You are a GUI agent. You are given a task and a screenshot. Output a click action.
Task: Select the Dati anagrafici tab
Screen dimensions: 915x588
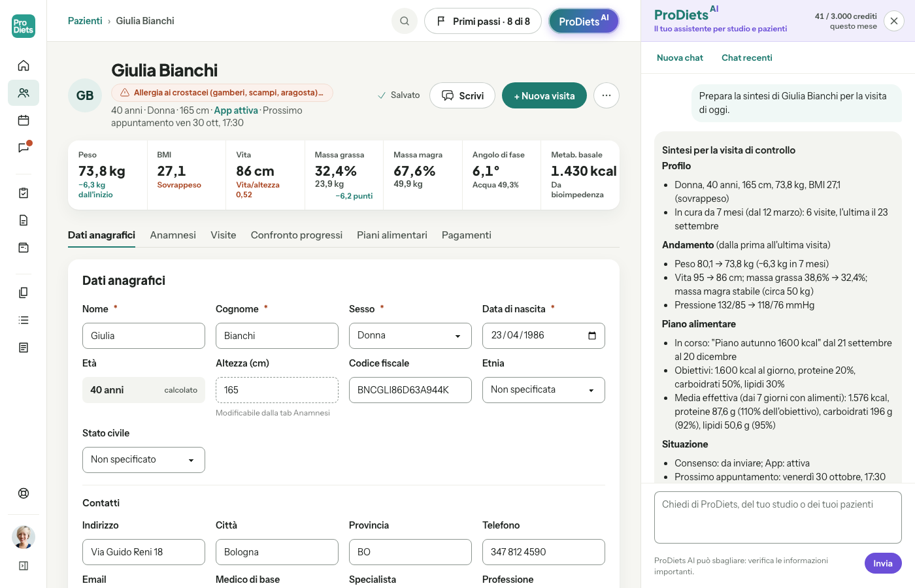click(101, 235)
